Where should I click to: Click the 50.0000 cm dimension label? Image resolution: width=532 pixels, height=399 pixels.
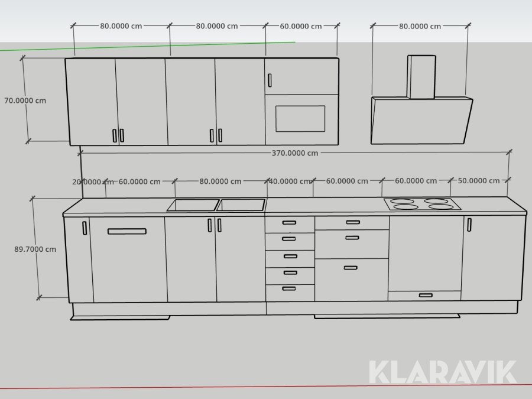click(x=479, y=181)
